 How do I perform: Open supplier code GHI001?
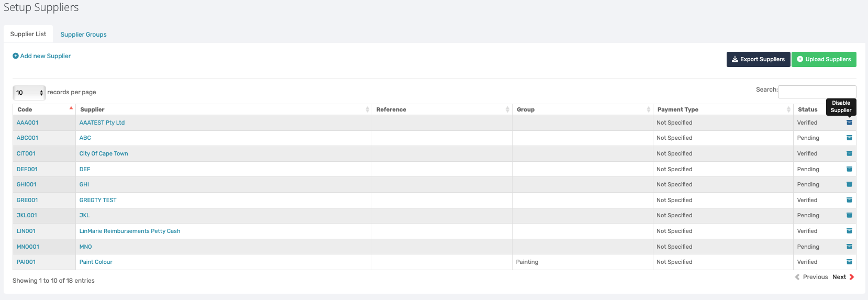(27, 184)
